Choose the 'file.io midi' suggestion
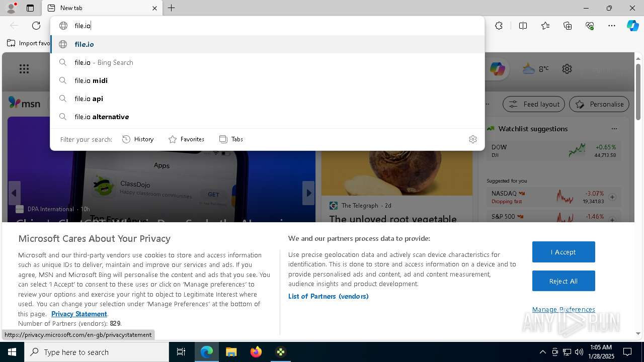This screenshot has width=644, height=362. pyautogui.click(x=268, y=80)
